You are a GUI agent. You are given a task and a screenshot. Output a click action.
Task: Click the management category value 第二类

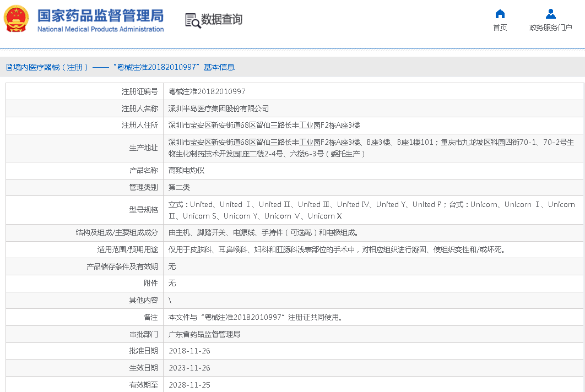pyautogui.click(x=179, y=188)
